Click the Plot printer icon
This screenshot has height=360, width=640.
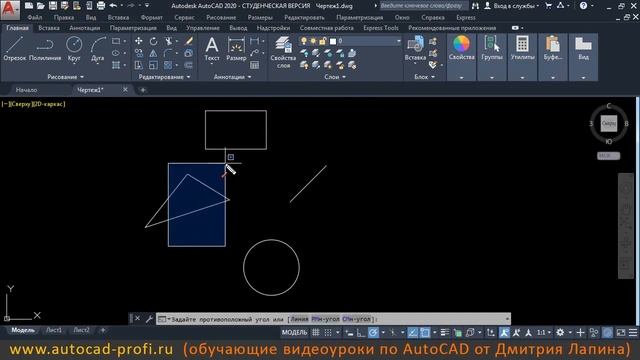click(x=101, y=6)
